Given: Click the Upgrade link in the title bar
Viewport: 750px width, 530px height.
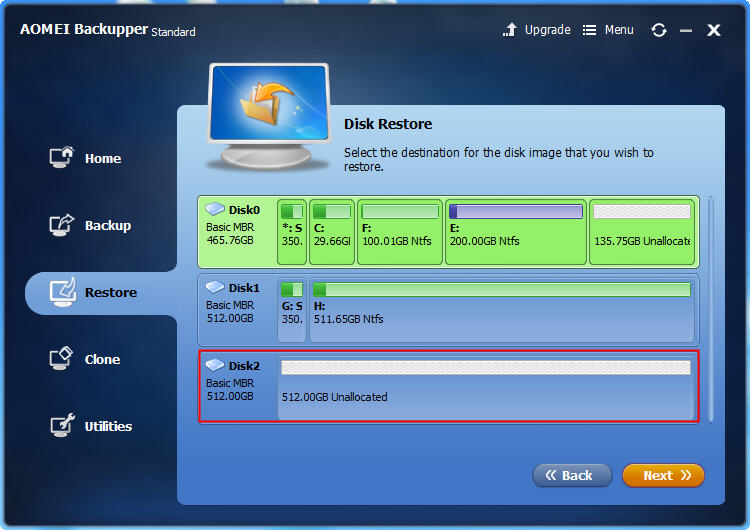Looking at the screenshot, I should tap(548, 30).
